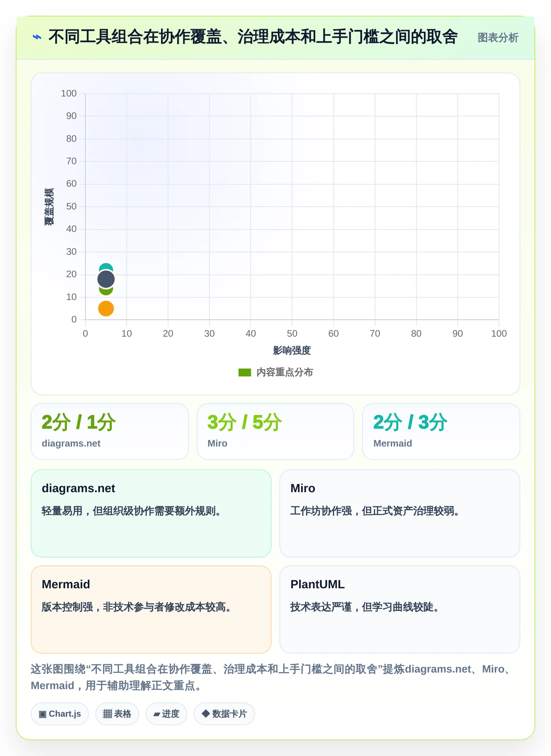Select the orange Mermaid description card
551x756 pixels.
click(x=151, y=610)
